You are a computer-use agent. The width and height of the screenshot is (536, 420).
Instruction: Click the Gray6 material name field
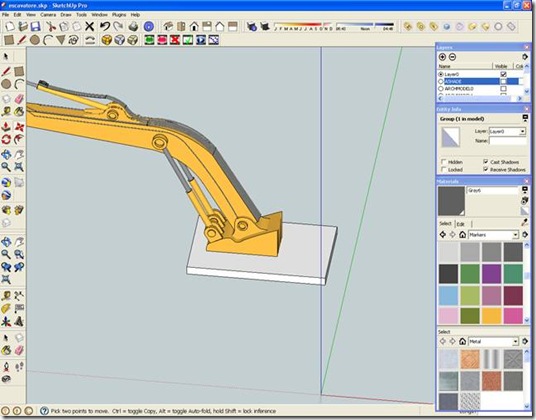[x=493, y=191]
